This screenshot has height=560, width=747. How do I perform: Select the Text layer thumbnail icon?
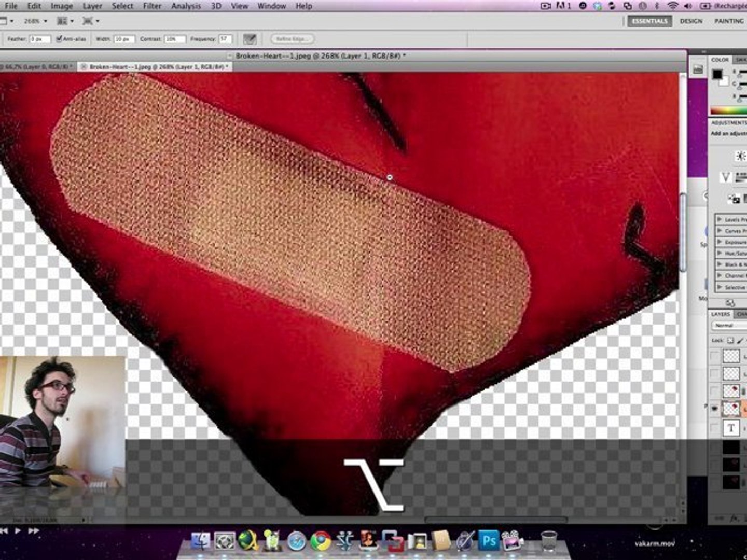tap(731, 428)
